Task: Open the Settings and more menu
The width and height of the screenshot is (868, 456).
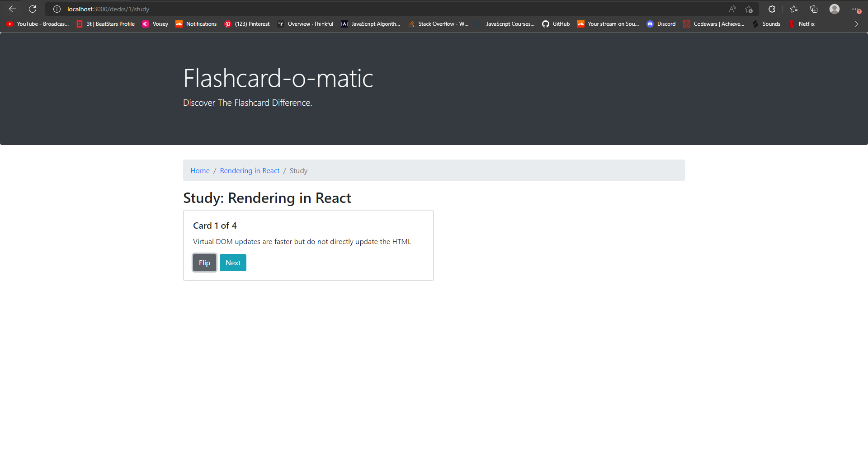Action: pos(855,9)
